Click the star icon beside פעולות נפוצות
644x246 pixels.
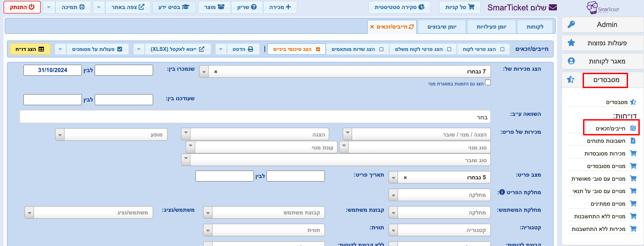[571, 43]
